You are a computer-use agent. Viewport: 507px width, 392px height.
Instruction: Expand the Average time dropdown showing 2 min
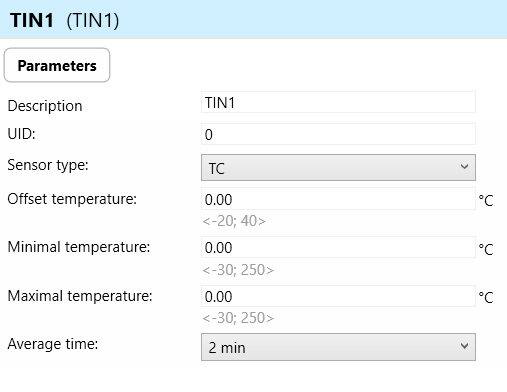tap(338, 347)
